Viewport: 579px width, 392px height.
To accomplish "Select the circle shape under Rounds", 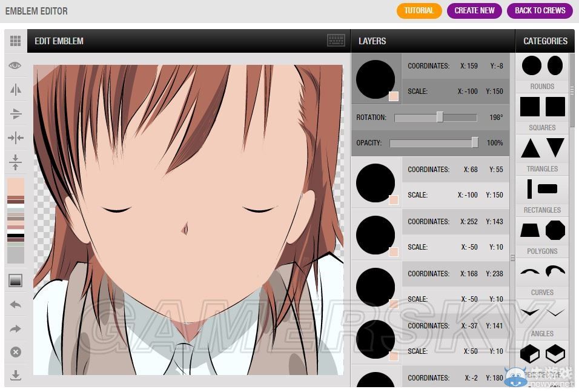I will coord(531,65).
